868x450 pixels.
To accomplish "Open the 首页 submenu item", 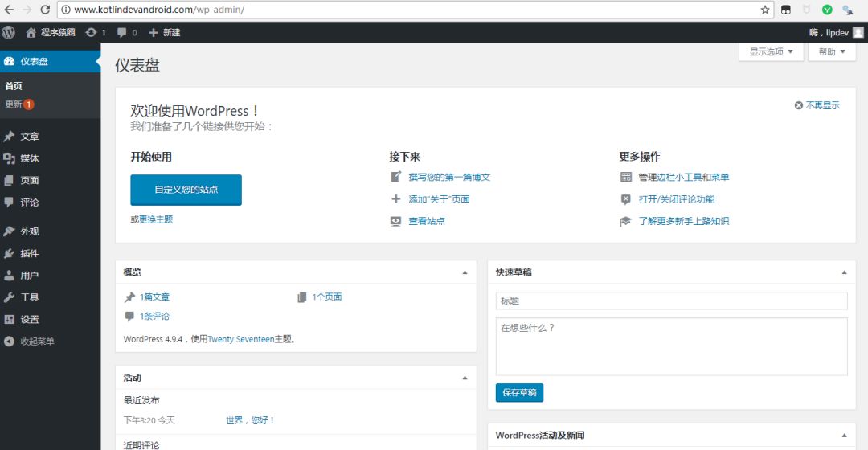I will point(14,86).
